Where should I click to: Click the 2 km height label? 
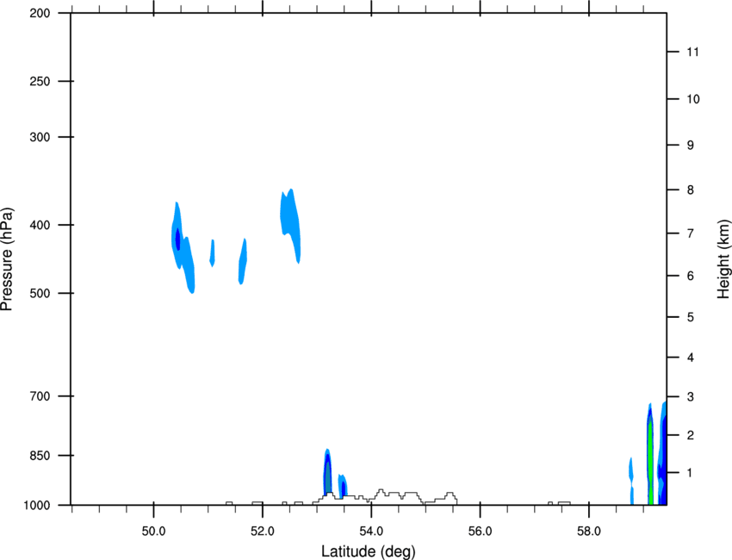tap(691, 435)
